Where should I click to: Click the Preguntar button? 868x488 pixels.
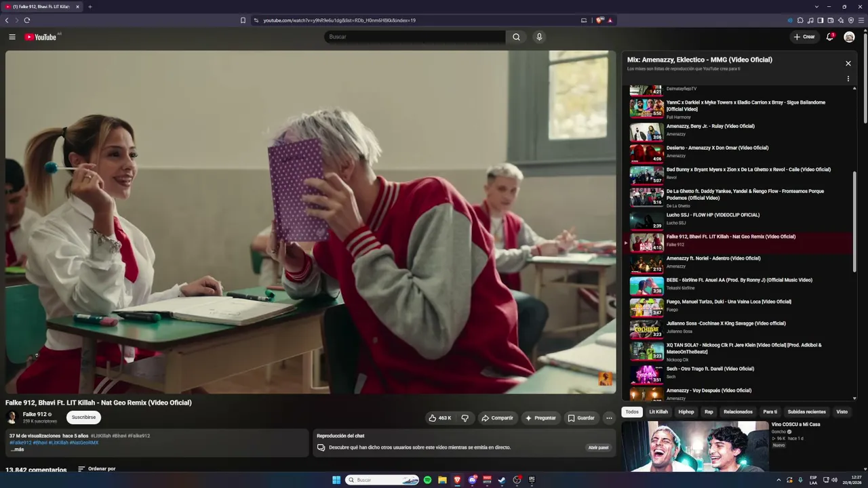pos(540,418)
